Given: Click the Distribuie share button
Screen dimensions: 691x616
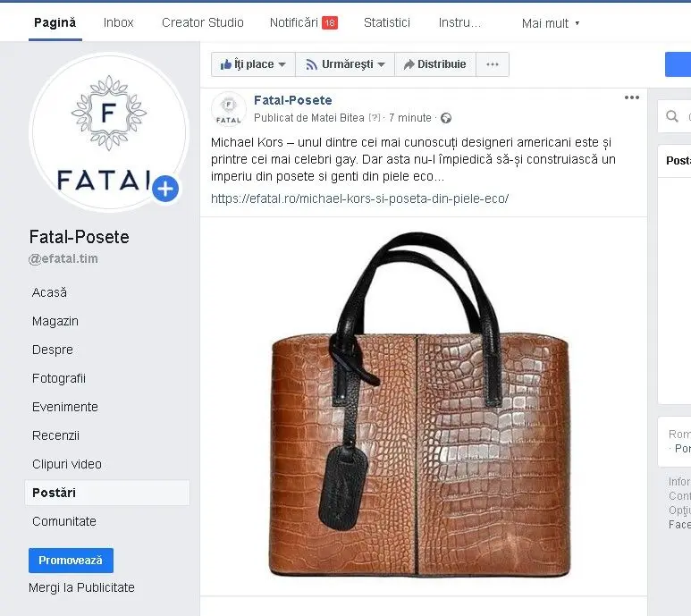Looking at the screenshot, I should (x=435, y=64).
